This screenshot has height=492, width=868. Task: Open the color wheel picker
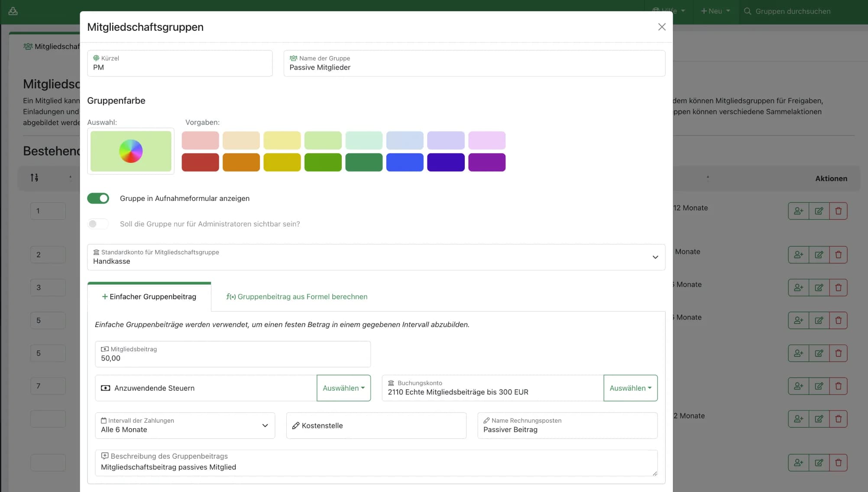(131, 151)
